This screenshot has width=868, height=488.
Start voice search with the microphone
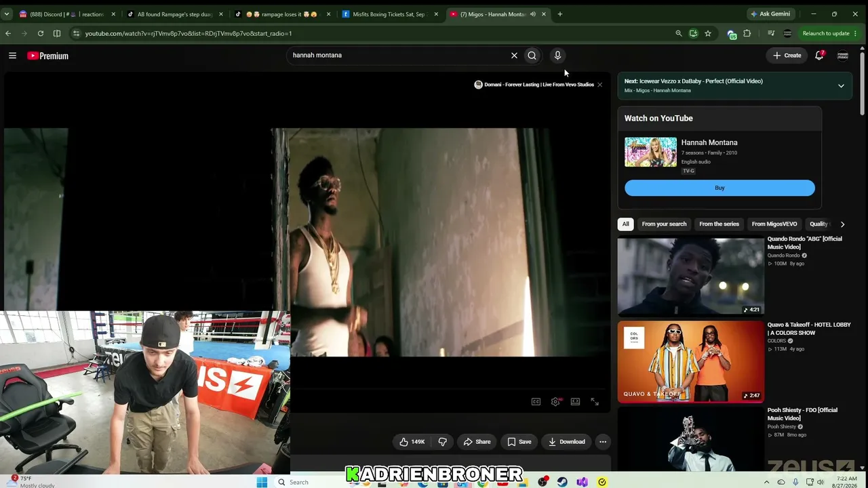[557, 56]
